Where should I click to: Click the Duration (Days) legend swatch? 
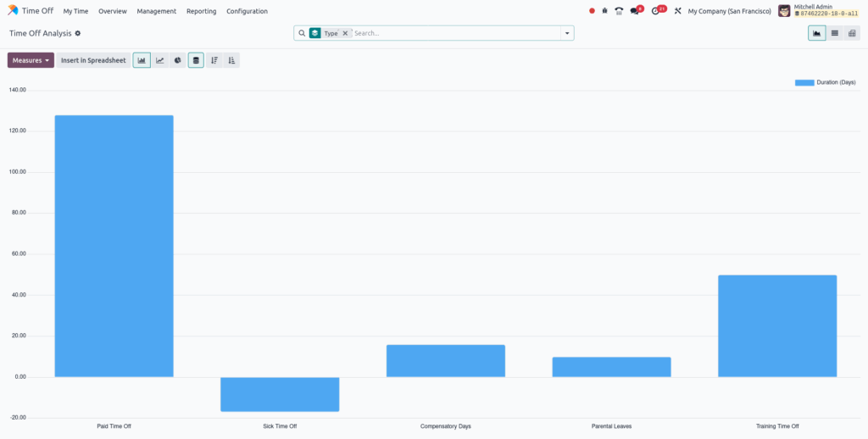tap(804, 82)
